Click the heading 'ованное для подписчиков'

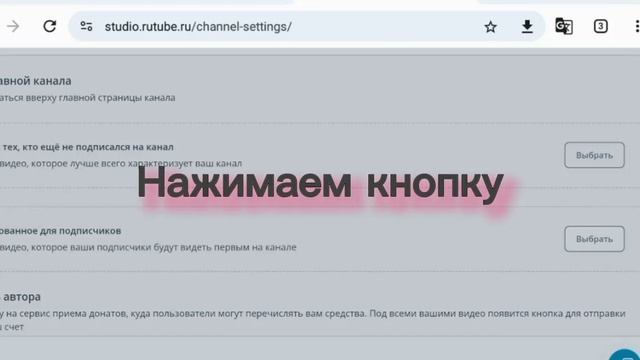[60, 231]
